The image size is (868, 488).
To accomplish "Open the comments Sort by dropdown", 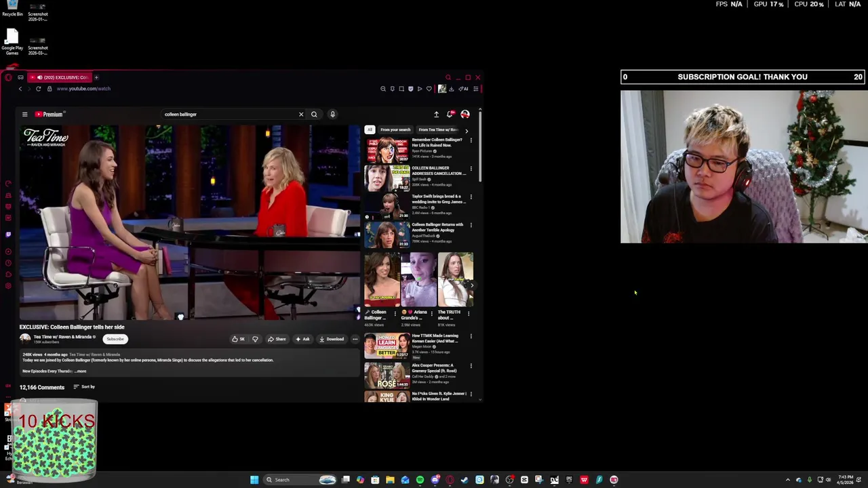I will tap(84, 387).
